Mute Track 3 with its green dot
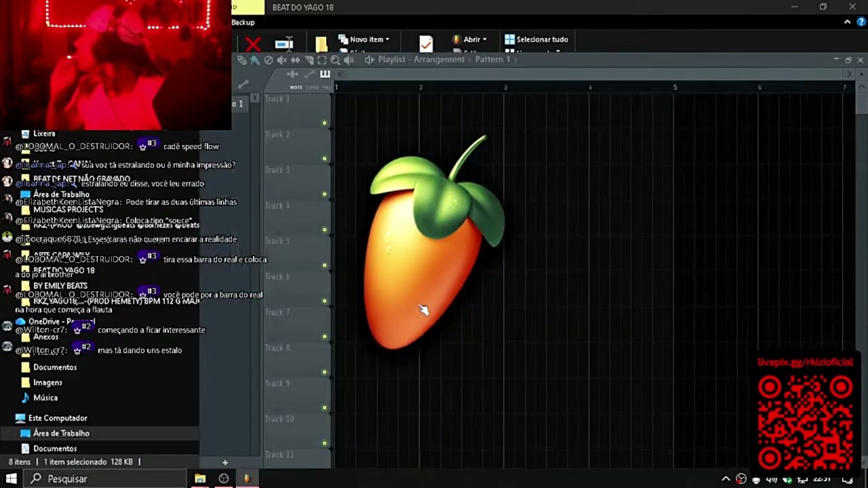868x488 pixels. [x=324, y=195]
